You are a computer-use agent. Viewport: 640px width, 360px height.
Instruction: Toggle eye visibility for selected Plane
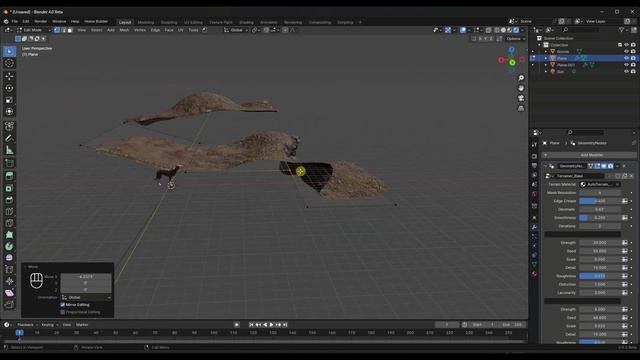tap(627, 58)
